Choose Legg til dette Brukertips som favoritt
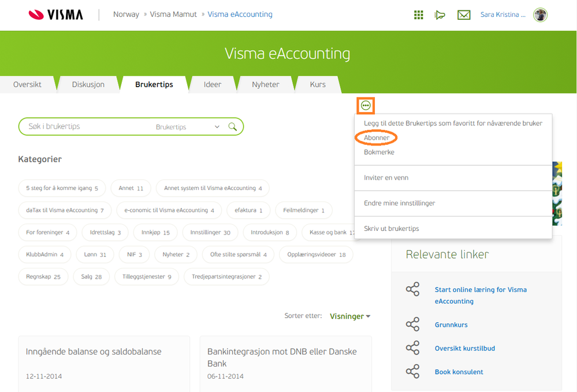The height and width of the screenshot is (392, 577). [453, 123]
